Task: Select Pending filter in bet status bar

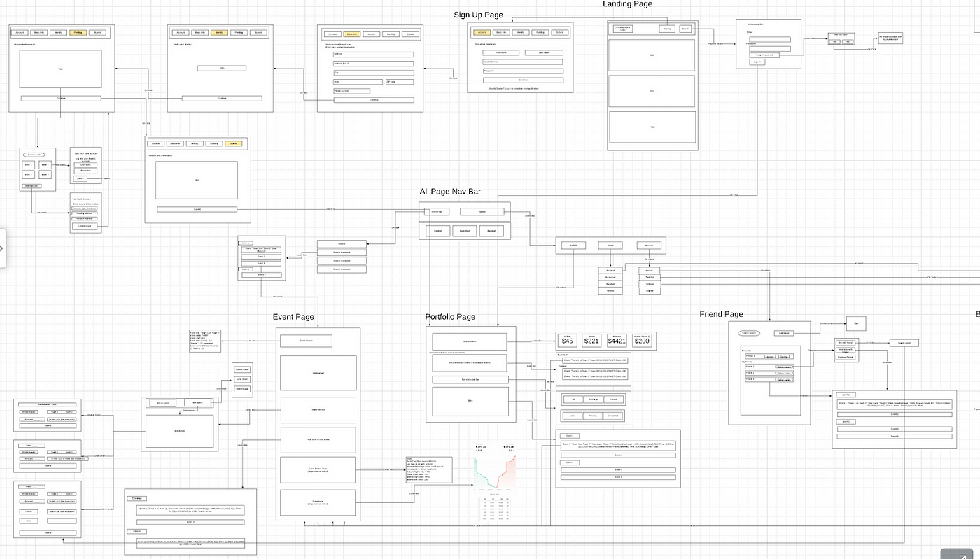Action: coord(593,416)
